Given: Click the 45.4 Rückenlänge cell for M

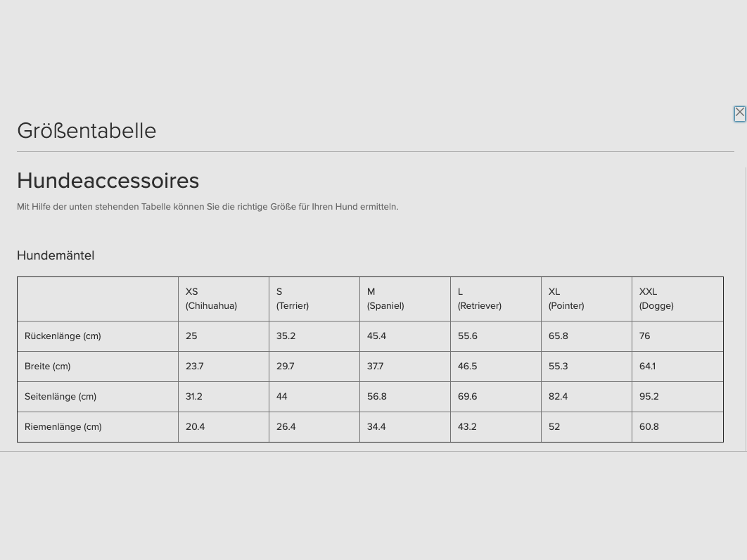Looking at the screenshot, I should 377,336.
